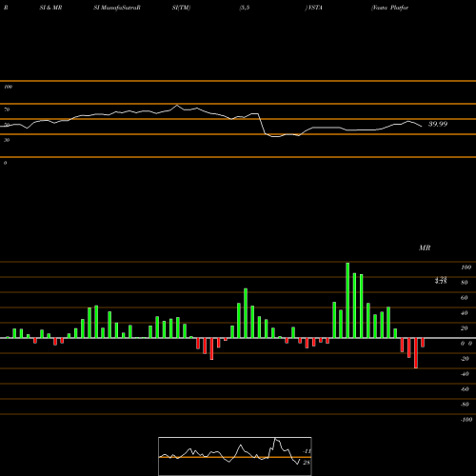Click the RSI line peak near 70
Viewport: 476px width, 476px height.
pyautogui.click(x=177, y=106)
